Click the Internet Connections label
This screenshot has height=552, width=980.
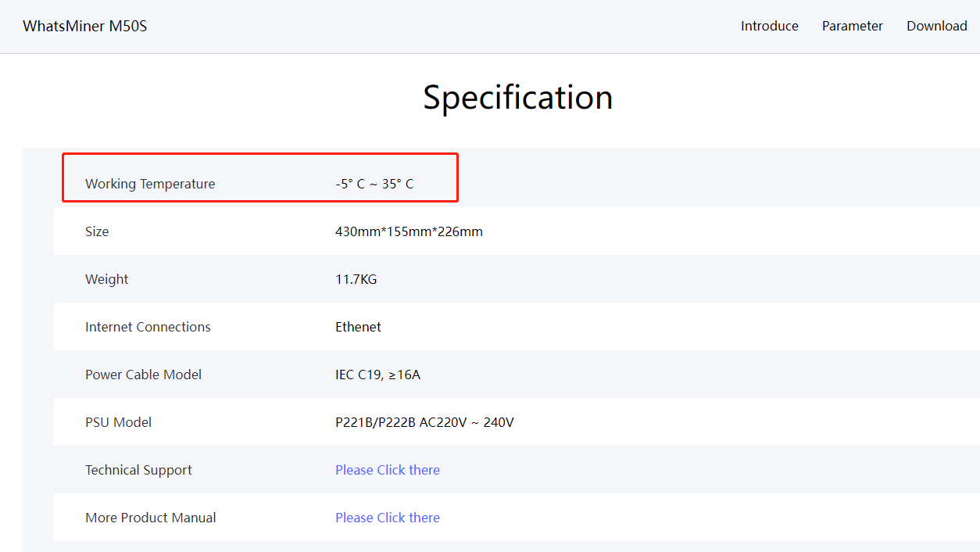148,327
